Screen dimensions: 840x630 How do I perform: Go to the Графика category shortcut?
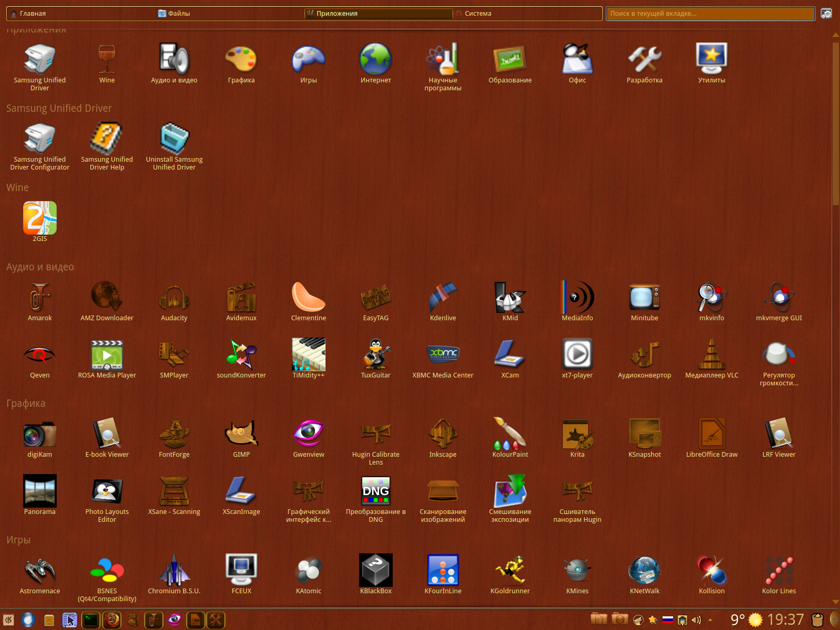[x=241, y=64]
